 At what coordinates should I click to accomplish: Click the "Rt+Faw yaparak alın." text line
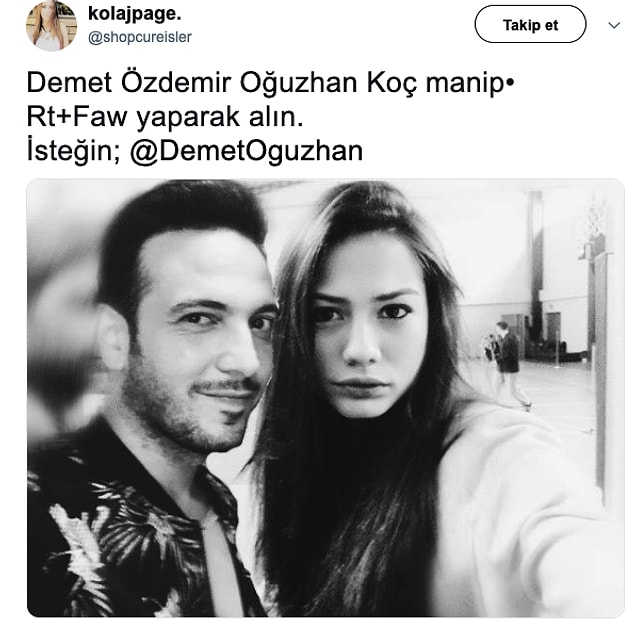(x=165, y=117)
